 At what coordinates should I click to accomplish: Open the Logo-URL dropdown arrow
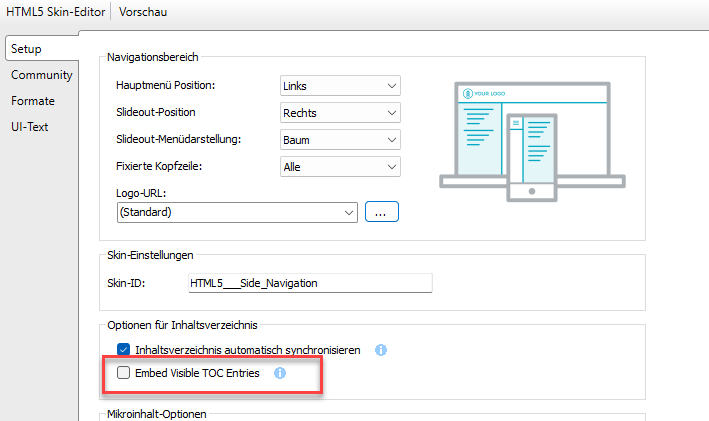click(x=348, y=212)
